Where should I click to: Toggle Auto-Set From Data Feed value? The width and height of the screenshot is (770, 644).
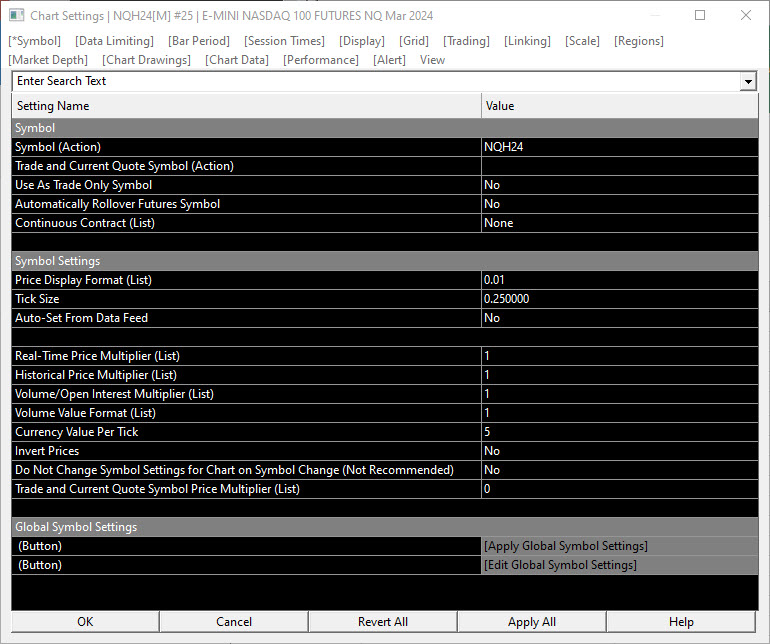pyautogui.click(x=618, y=318)
